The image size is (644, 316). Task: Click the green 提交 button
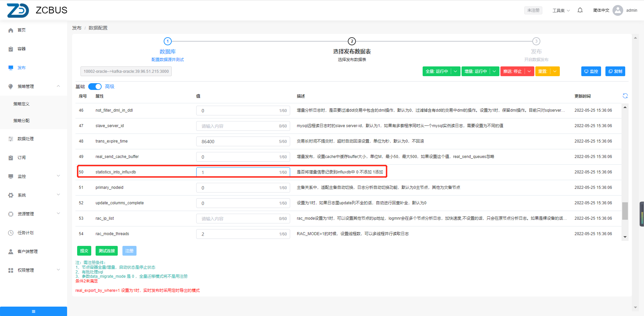tap(84, 251)
